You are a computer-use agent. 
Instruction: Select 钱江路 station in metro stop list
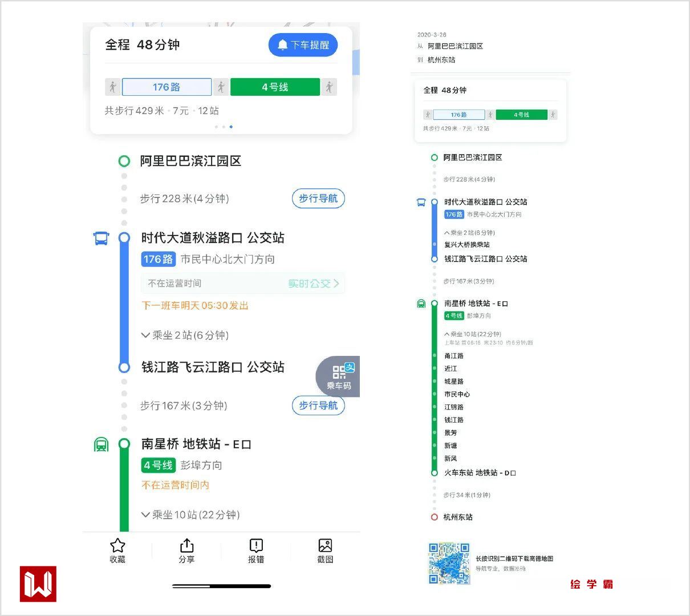point(454,420)
